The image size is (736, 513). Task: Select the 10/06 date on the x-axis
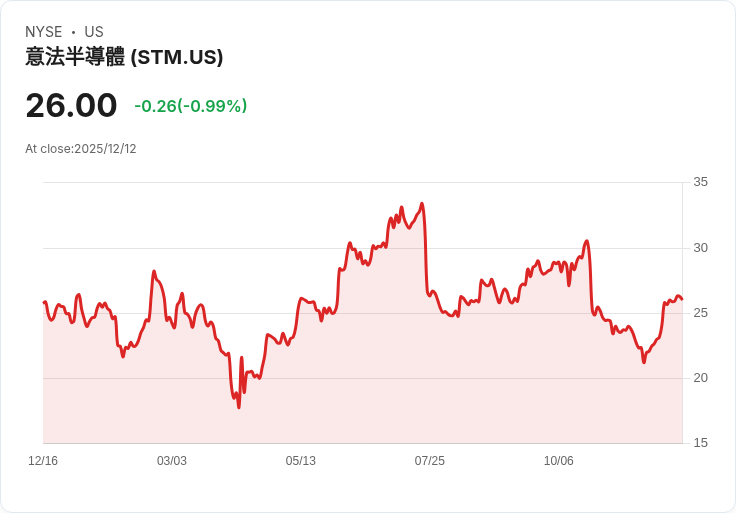[x=559, y=461]
